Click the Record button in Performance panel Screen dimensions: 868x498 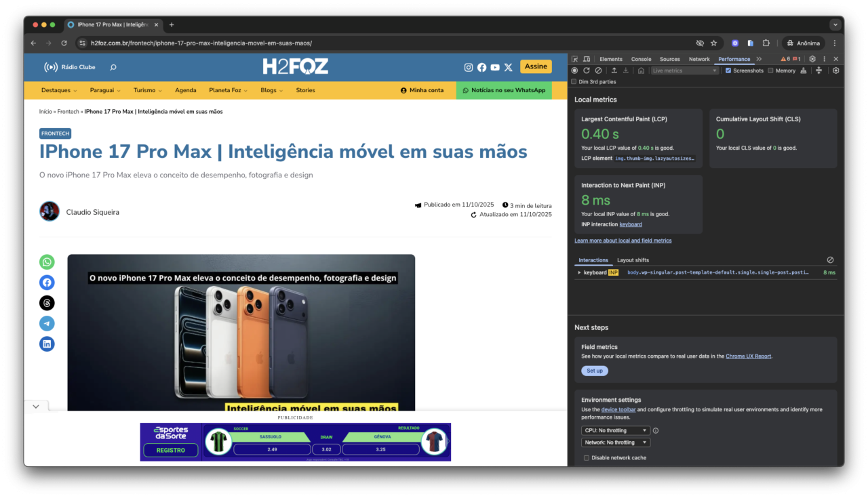574,70
